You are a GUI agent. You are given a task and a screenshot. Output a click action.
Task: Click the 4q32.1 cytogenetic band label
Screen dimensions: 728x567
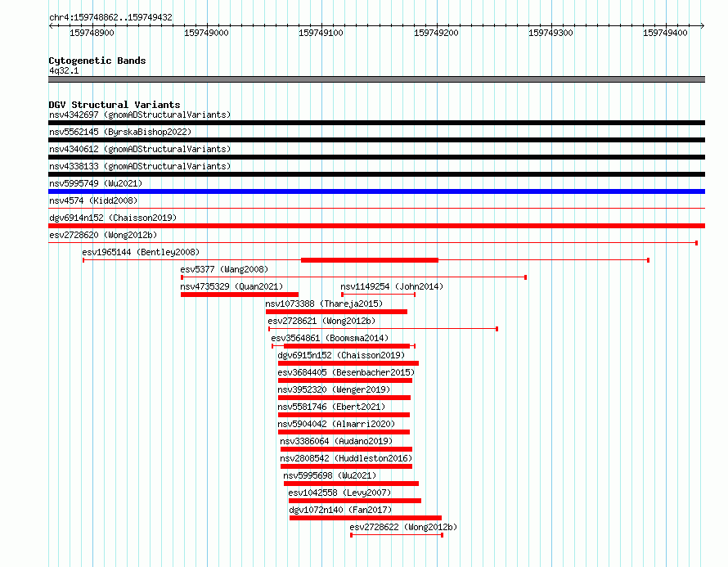64,70
